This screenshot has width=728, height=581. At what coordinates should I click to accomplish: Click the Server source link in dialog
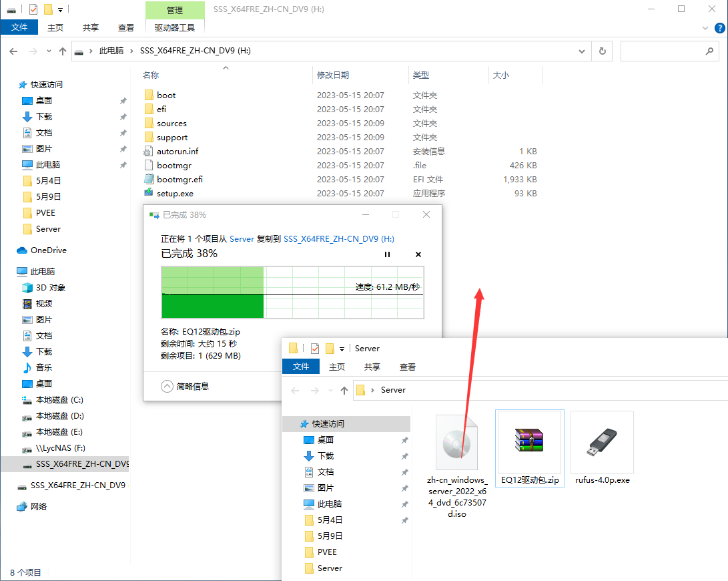tap(242, 238)
